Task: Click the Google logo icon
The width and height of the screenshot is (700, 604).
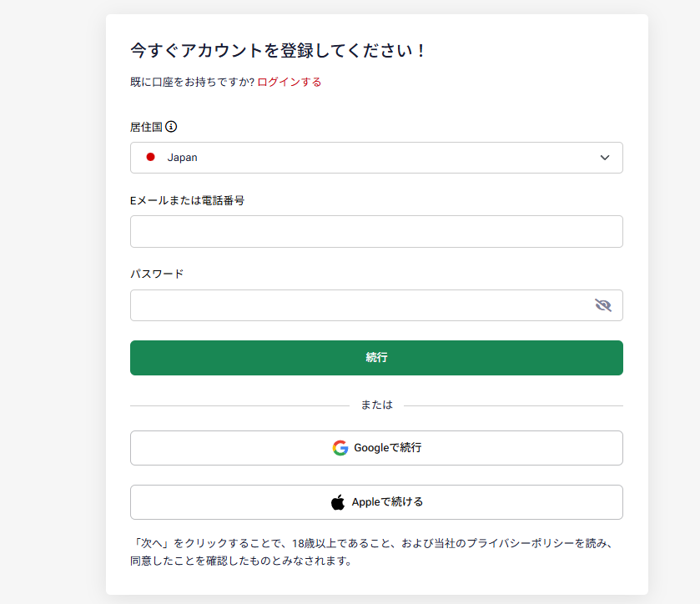Action: [340, 448]
